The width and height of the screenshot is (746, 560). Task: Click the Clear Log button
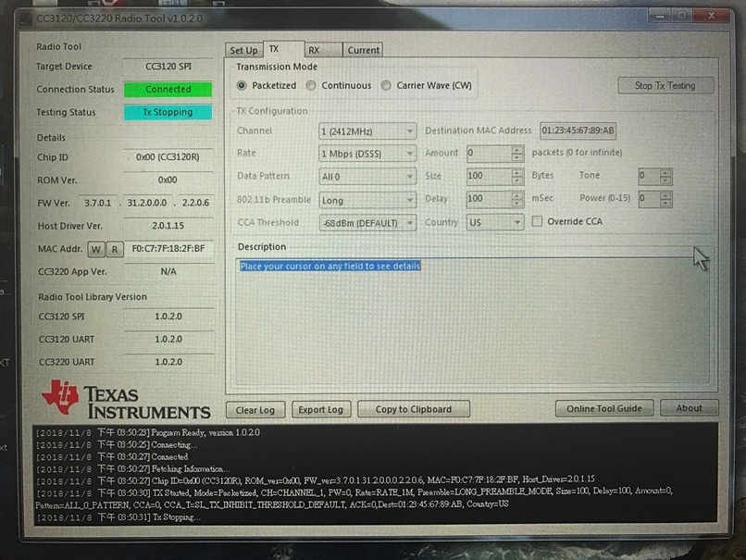coord(255,410)
